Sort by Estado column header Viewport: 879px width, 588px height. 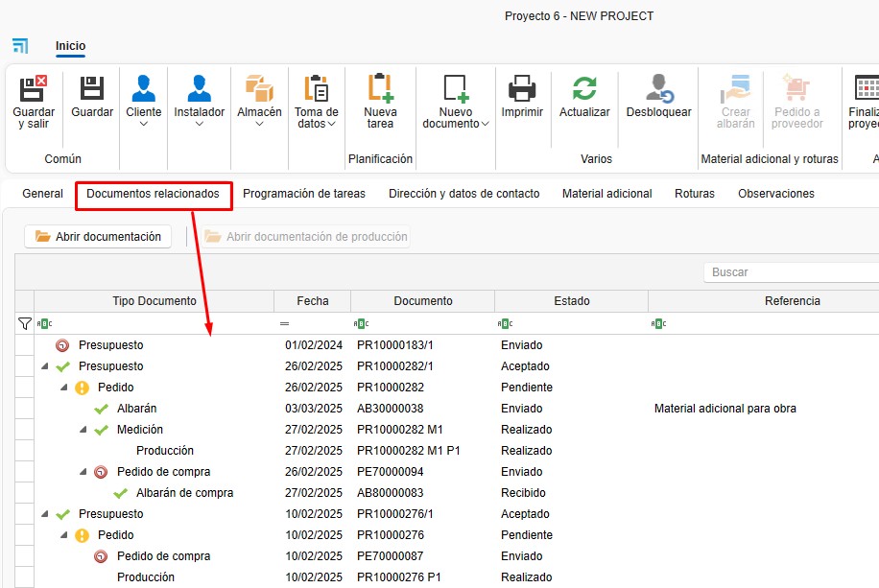571,301
